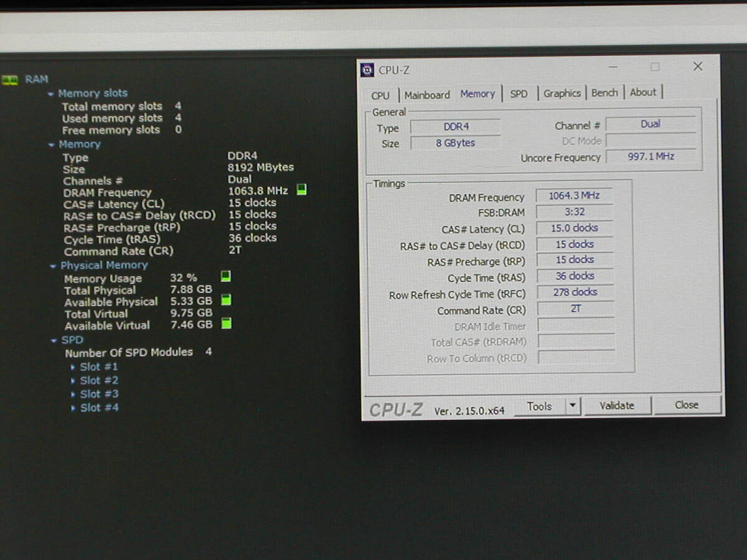Click the Channels # row in left panel
This screenshot has width=747, height=560.
click(x=157, y=180)
